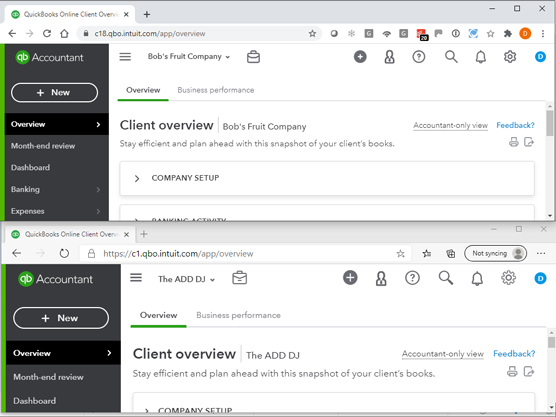Click the Create plus icon in The ADD DJ window

pos(350,278)
